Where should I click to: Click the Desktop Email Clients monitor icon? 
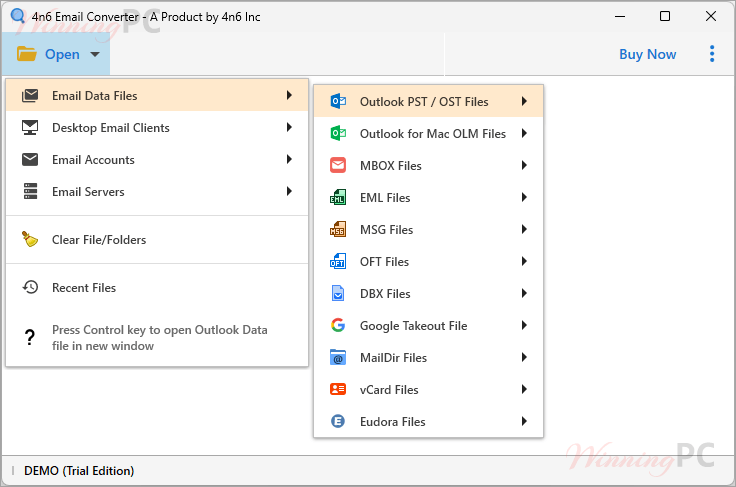(x=30, y=128)
